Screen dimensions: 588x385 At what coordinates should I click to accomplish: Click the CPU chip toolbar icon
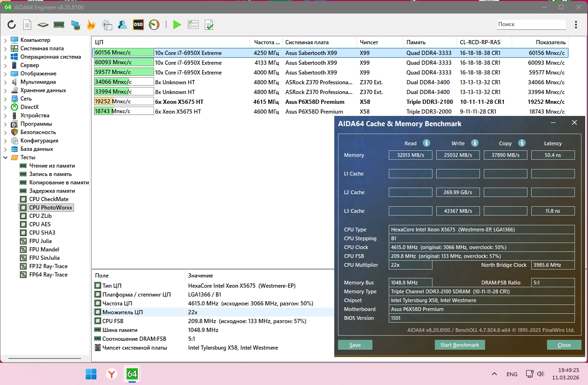point(43,25)
